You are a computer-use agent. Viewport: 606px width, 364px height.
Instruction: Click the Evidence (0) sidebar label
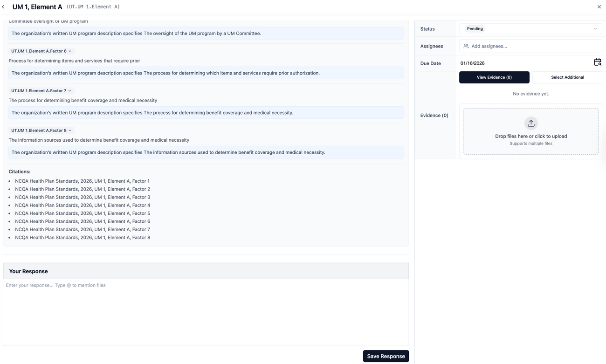434,115
